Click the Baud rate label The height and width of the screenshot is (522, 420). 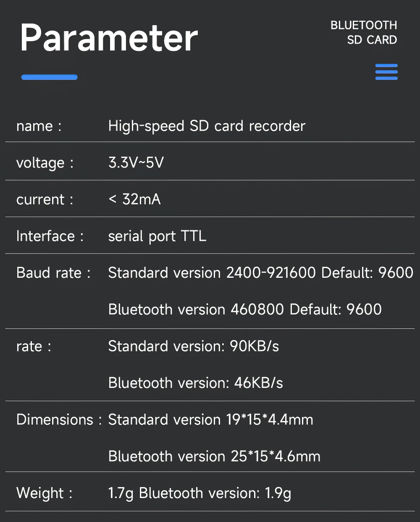pyautogui.click(x=53, y=273)
